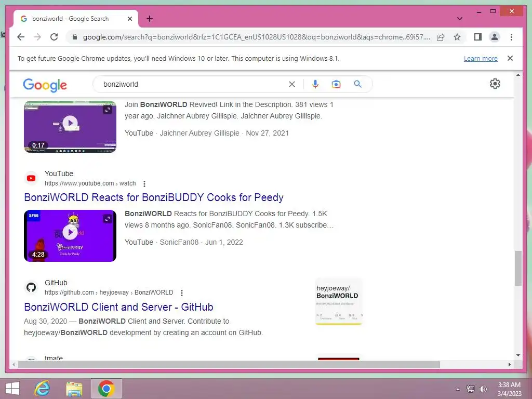Open the heyjoeway/BonziWORLD preview image

[339, 302]
